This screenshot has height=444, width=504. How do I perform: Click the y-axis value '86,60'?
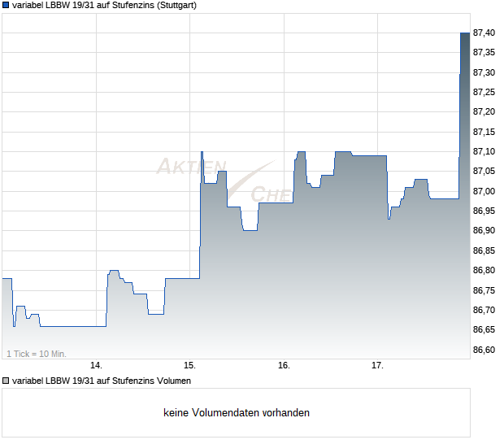point(484,350)
